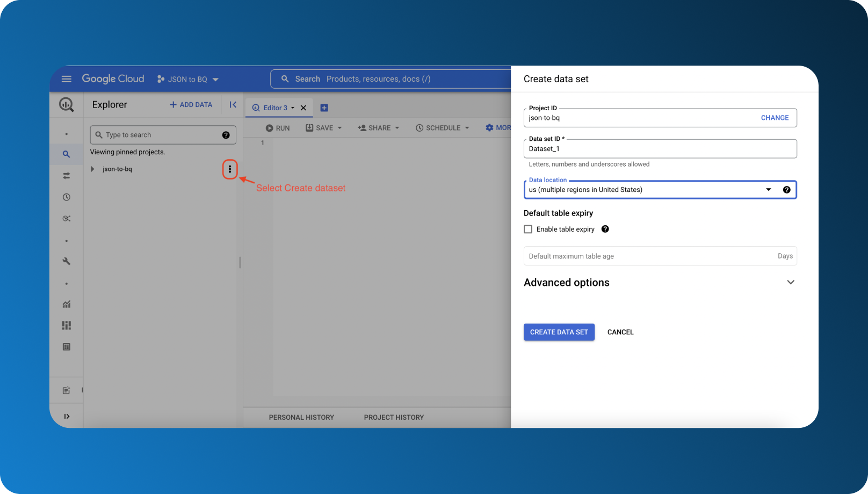Run the query with the Run button

coord(277,127)
